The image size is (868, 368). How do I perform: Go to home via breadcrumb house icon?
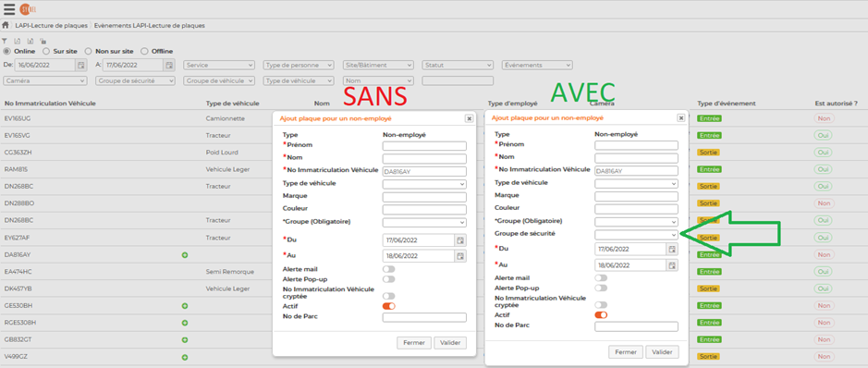[5, 25]
